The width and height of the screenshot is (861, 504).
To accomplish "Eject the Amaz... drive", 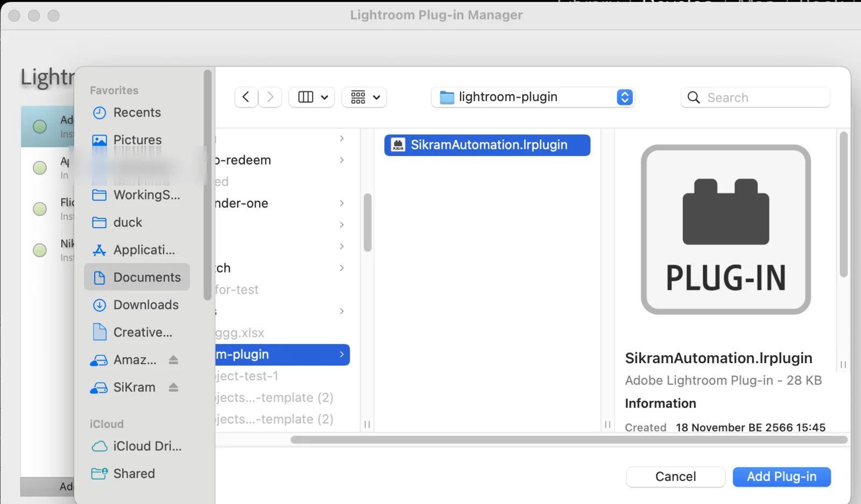I will coord(173,360).
